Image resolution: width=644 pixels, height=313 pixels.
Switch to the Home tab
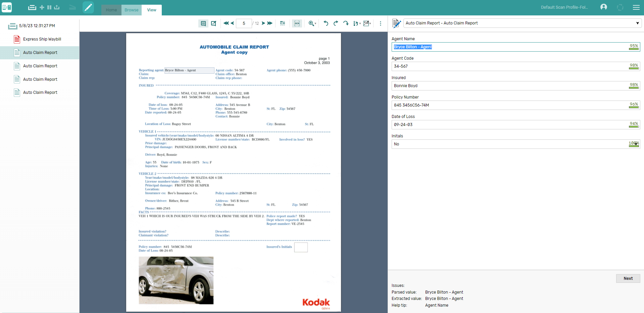(x=111, y=10)
